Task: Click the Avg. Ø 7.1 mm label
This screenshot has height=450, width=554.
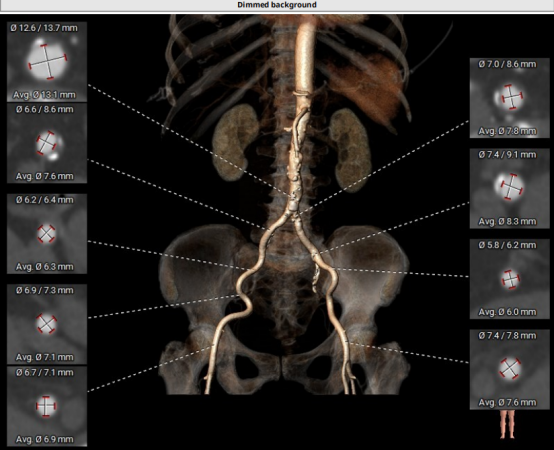Action: (45, 357)
